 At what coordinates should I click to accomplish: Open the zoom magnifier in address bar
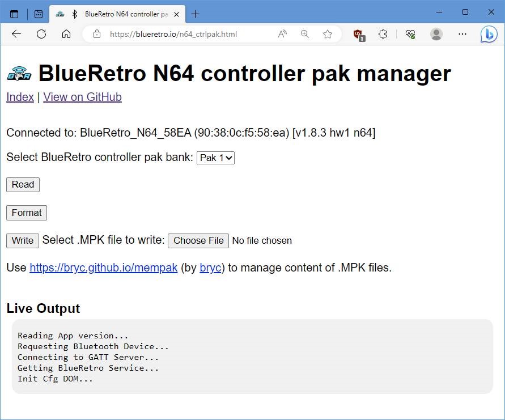pos(305,34)
